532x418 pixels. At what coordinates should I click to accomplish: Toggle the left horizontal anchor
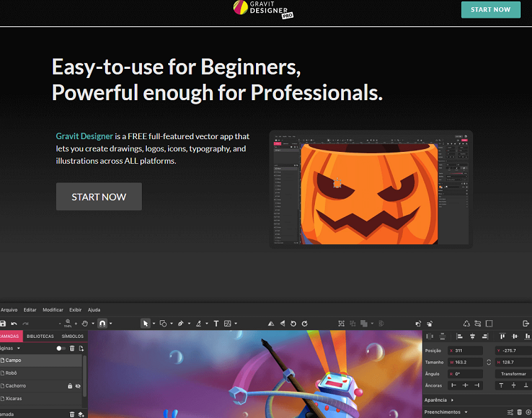coord(454,385)
